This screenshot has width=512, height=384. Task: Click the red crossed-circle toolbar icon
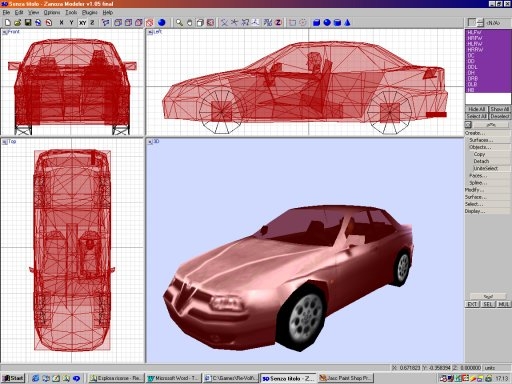click(150, 23)
